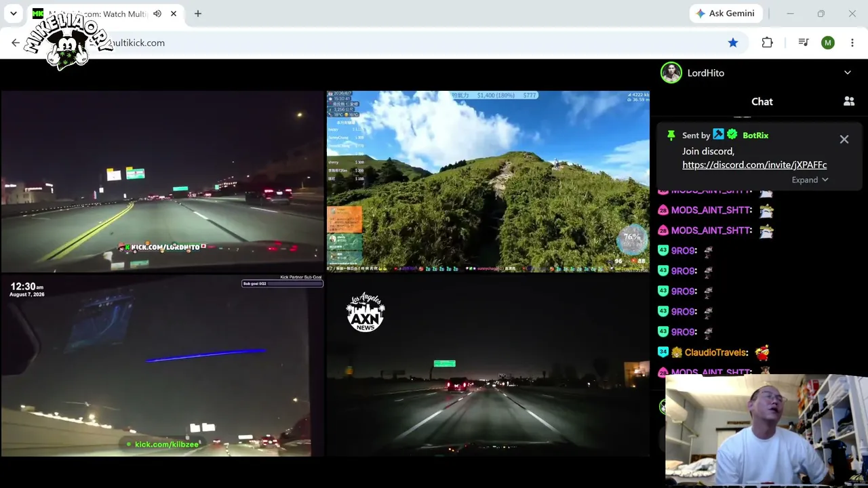Screen dimensions: 868x488
Task: Select the LordHito night highway stream
Action: click(x=162, y=182)
